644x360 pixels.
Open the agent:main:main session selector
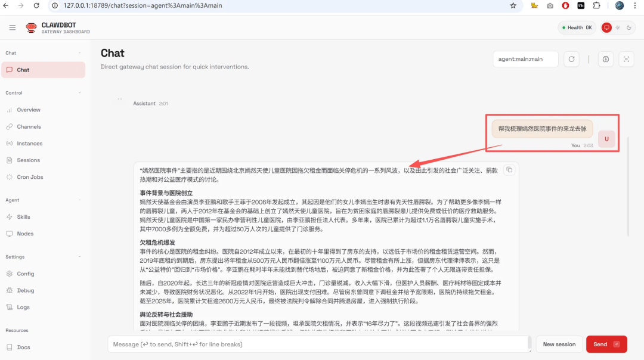tap(525, 59)
